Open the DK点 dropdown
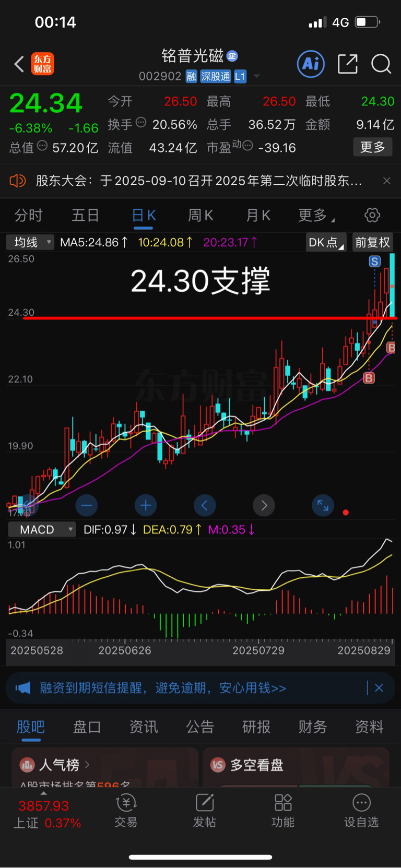 326,242
